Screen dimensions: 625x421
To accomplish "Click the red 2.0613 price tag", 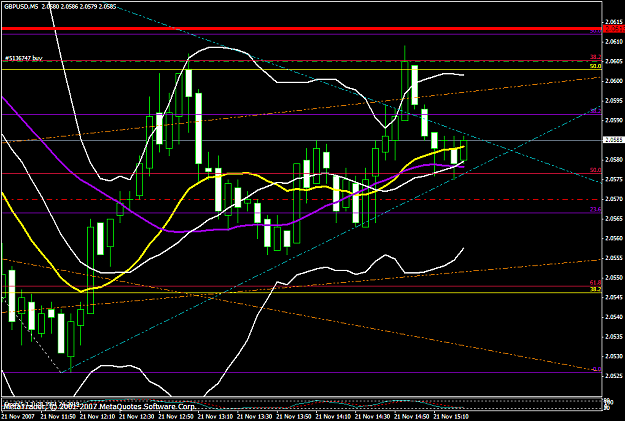I will [x=613, y=29].
